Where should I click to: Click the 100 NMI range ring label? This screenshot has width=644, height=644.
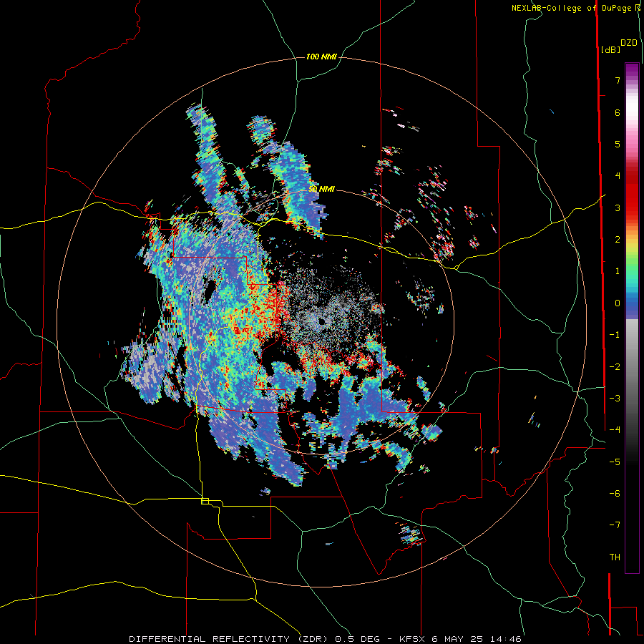321,57
